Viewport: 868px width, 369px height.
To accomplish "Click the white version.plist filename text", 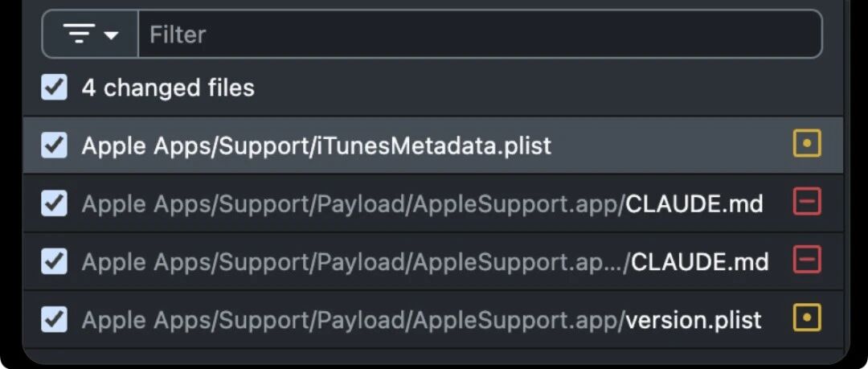I will (694, 320).
